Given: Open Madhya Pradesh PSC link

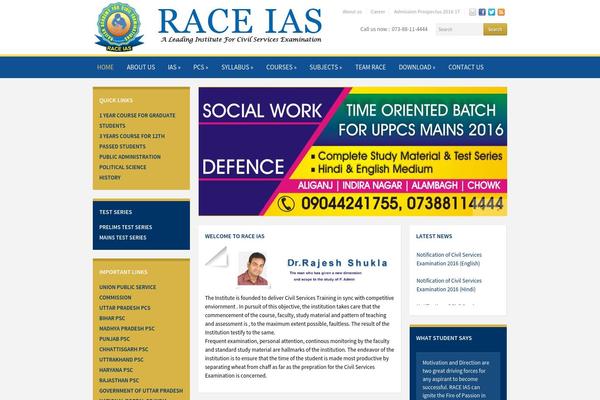Looking at the screenshot, I should (x=127, y=328).
